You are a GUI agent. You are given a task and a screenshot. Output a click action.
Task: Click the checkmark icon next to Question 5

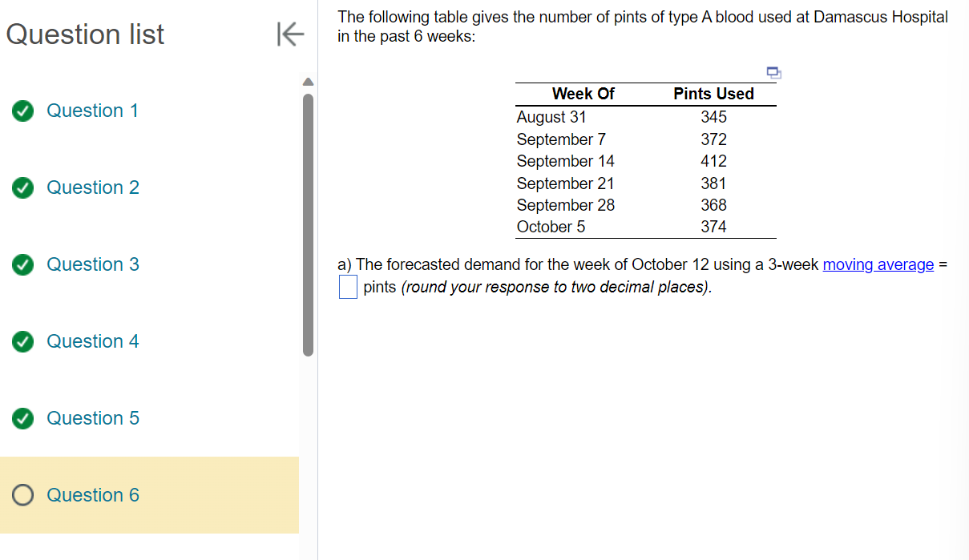click(22, 418)
